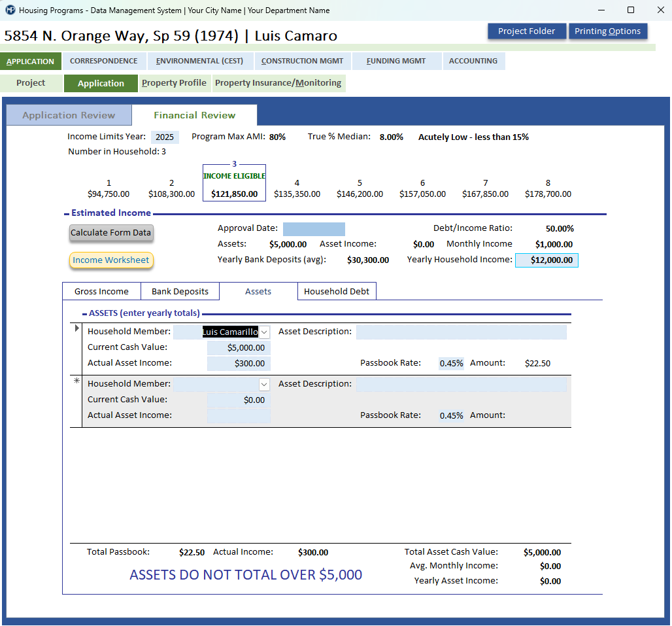Open the Property Profile sub-tab
The width and height of the screenshot is (672, 626).
174,83
